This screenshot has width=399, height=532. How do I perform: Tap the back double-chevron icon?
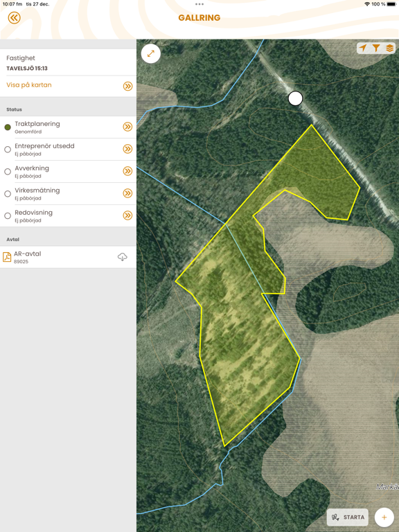(x=15, y=17)
